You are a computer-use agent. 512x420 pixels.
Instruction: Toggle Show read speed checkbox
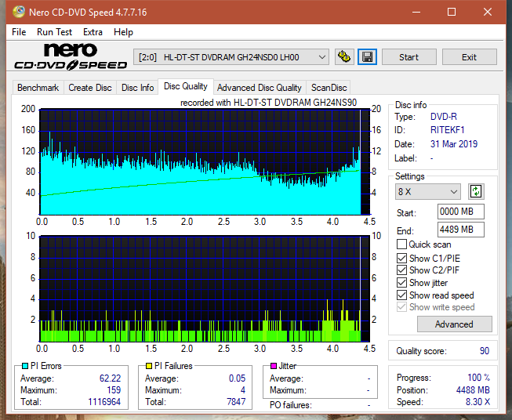401,295
